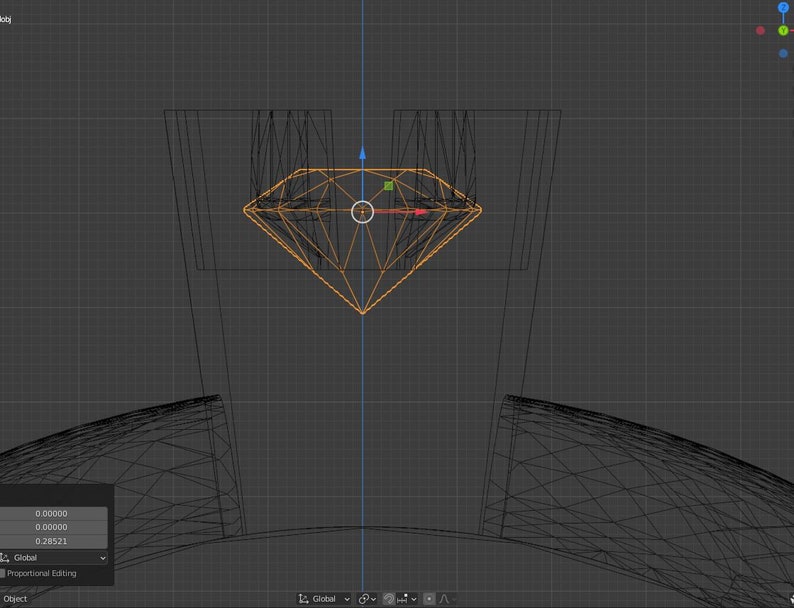Open the header Global transform orientation dropdown
This screenshot has width=794, height=608.
click(x=324, y=599)
